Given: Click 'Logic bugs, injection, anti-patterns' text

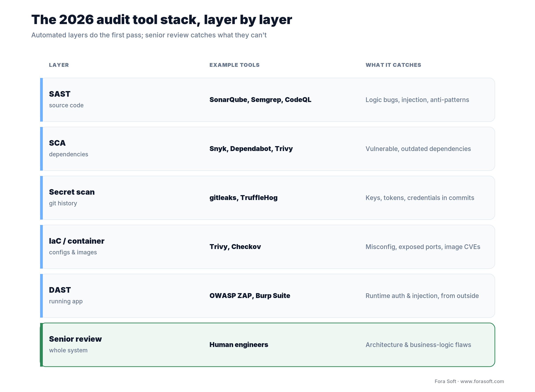Looking at the screenshot, I should point(417,100).
